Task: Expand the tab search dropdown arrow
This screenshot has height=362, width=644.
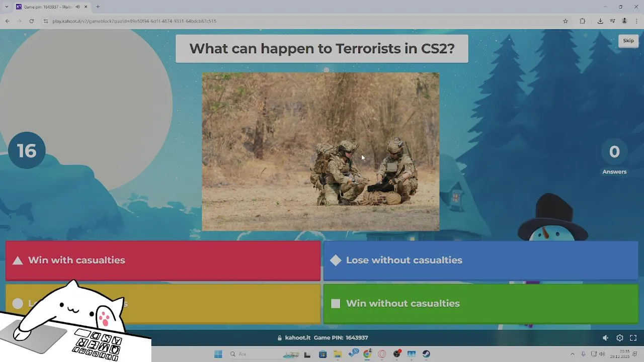Action: click(x=7, y=7)
